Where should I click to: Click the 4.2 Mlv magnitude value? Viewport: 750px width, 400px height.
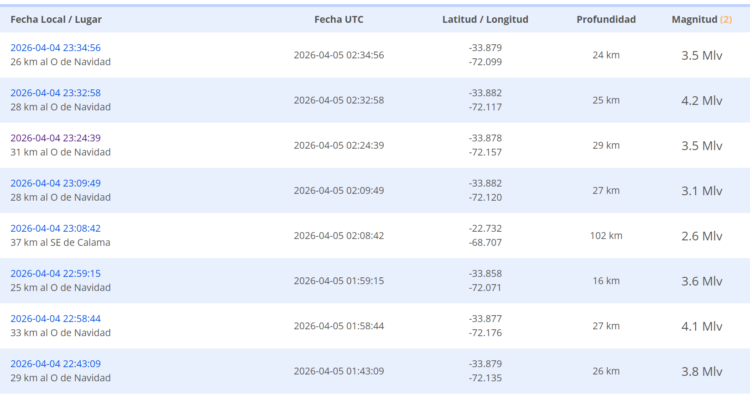pos(697,100)
